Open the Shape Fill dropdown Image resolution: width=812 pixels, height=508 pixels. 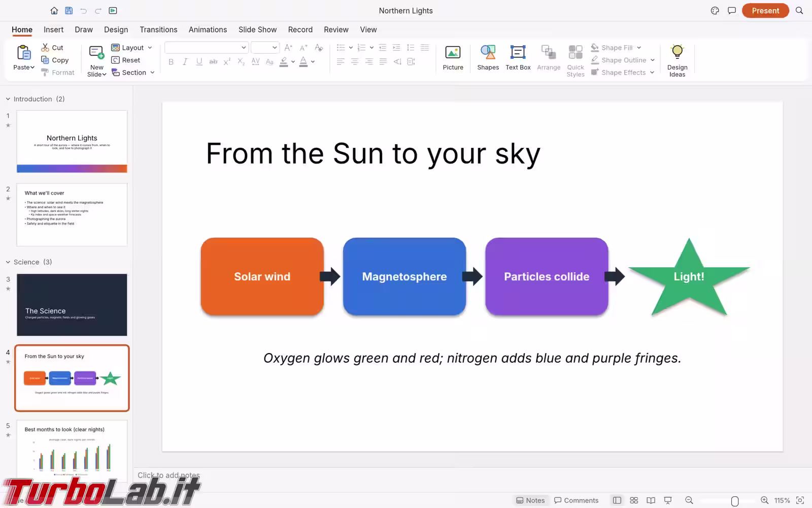tap(639, 47)
